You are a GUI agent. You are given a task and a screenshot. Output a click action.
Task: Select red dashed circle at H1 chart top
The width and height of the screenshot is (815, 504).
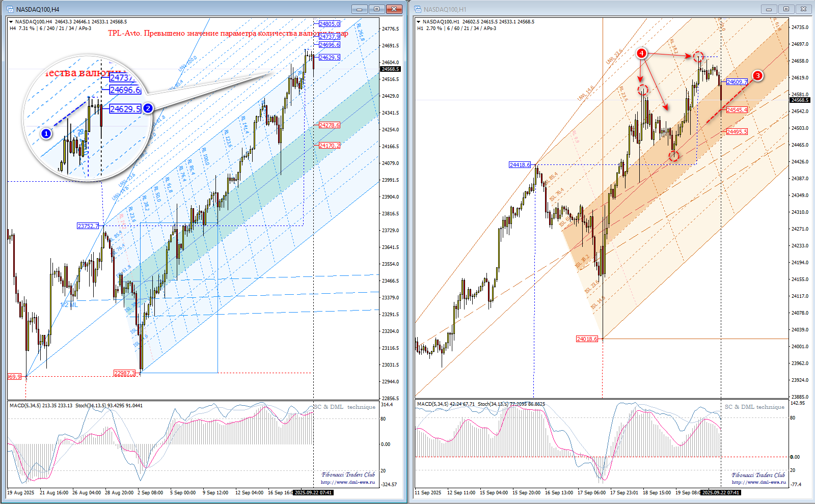click(x=698, y=57)
